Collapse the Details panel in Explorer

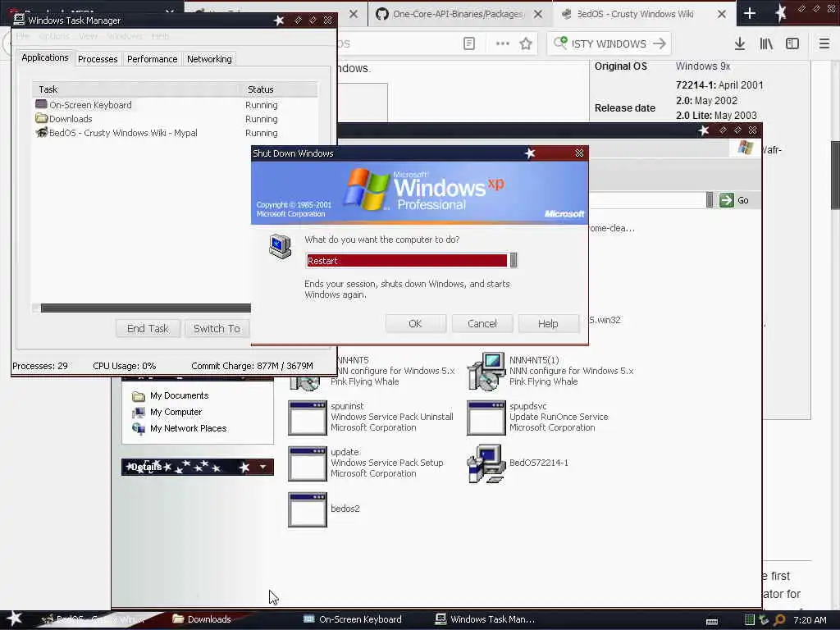point(262,467)
